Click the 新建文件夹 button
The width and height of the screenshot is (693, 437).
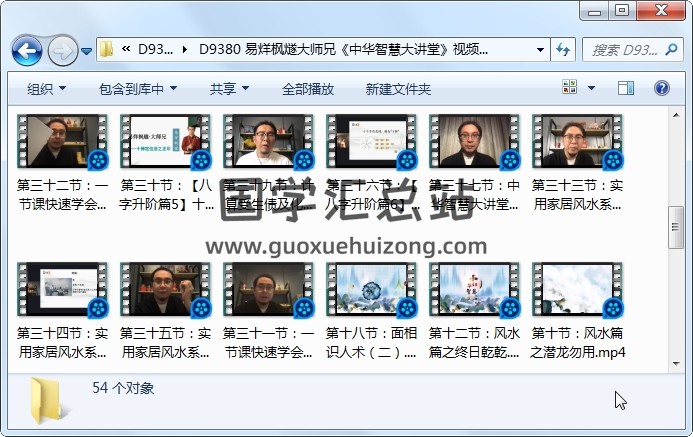tap(398, 89)
